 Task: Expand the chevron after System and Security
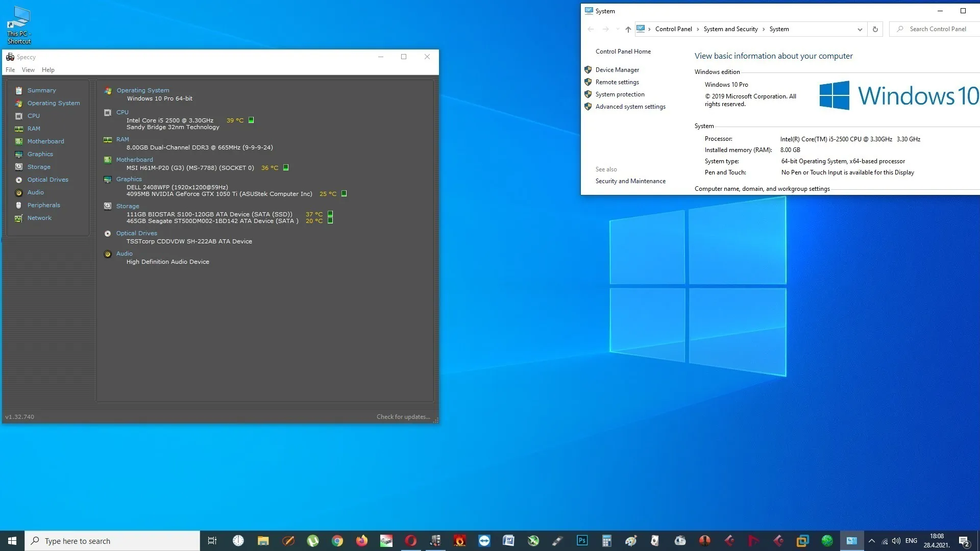764,29
